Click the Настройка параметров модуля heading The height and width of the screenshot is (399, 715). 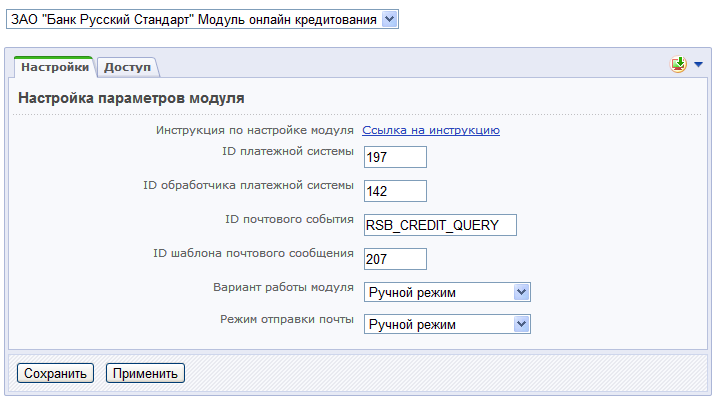pos(131,98)
